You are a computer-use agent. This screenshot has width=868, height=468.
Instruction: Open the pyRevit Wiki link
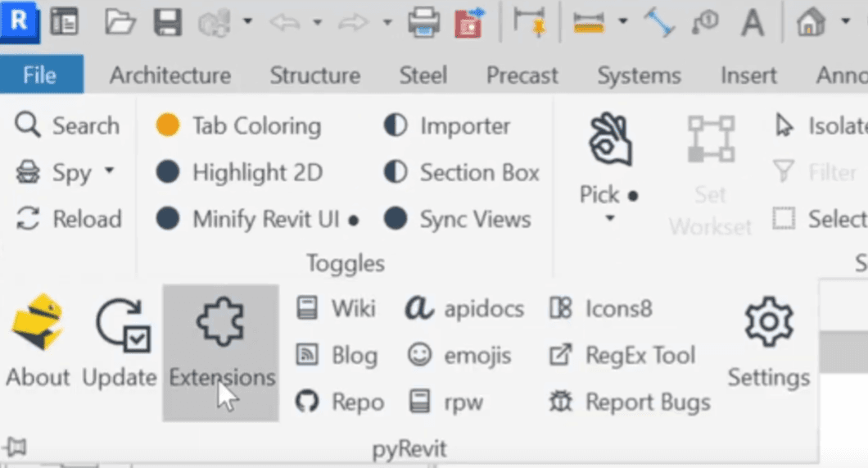click(336, 308)
